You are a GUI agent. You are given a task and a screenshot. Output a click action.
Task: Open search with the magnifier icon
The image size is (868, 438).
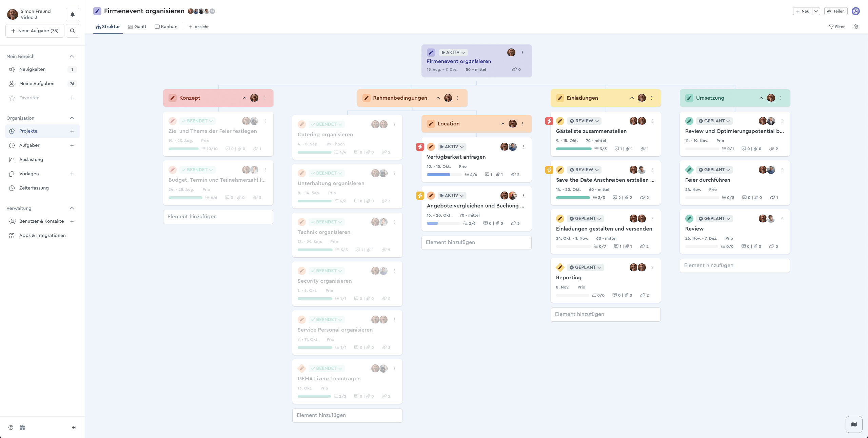[x=73, y=31]
